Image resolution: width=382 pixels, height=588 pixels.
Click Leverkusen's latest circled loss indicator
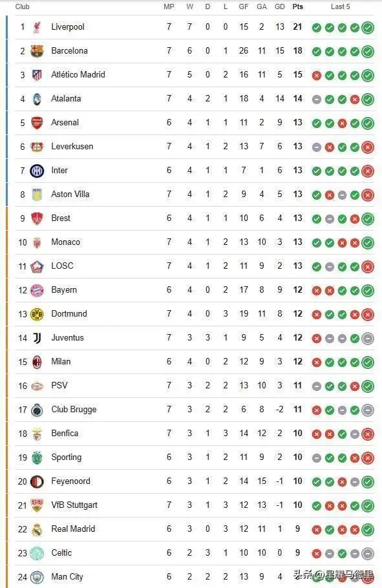(368, 147)
